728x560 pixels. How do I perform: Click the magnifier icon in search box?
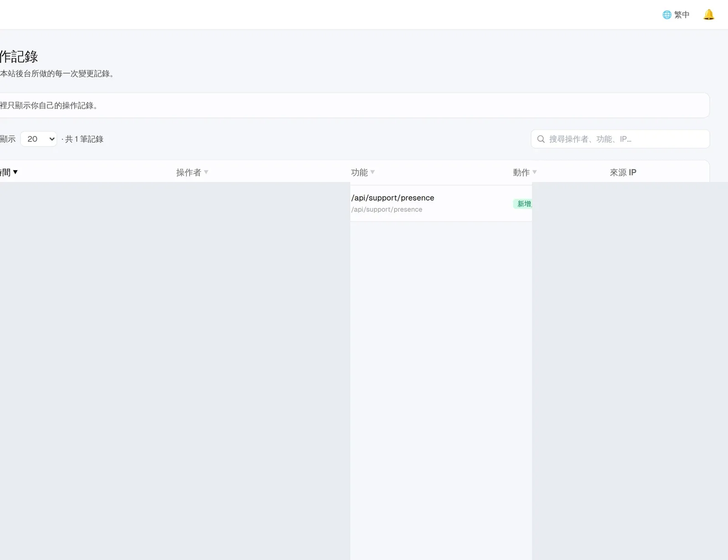point(541,139)
